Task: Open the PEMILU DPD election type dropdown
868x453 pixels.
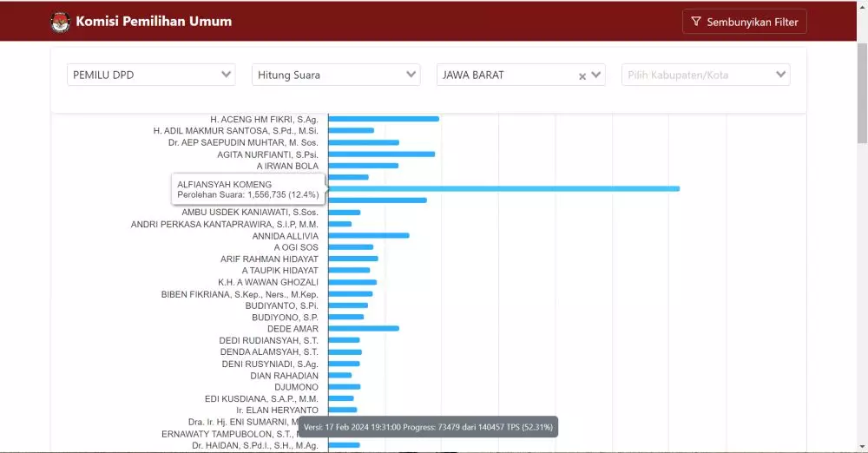Action: pyautogui.click(x=151, y=75)
